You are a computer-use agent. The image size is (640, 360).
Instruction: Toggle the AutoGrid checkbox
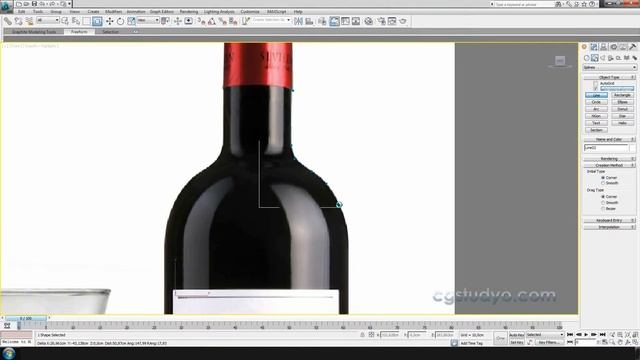[x=596, y=83]
